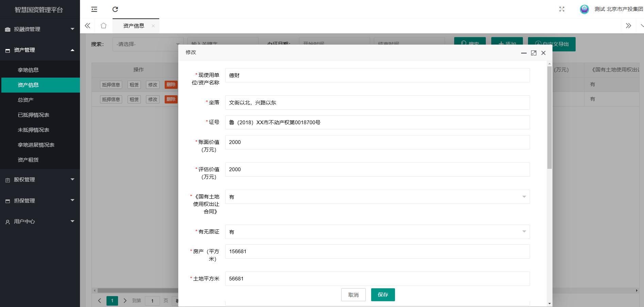
Task: Open the 有无原证 dropdown
Action: click(377, 232)
